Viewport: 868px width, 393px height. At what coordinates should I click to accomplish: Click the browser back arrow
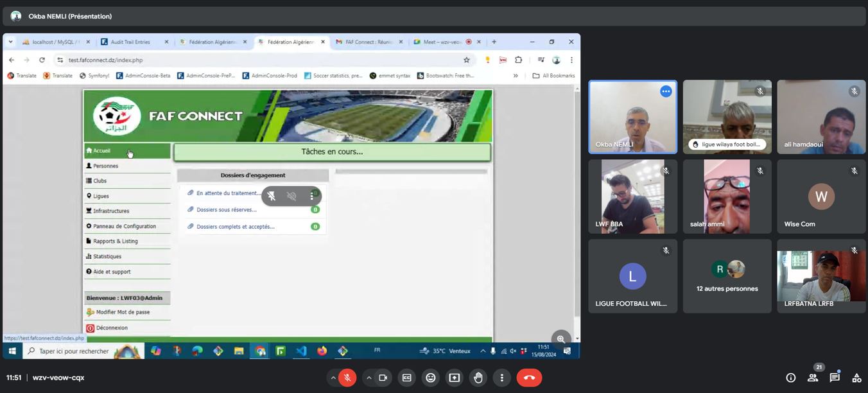[x=12, y=60]
